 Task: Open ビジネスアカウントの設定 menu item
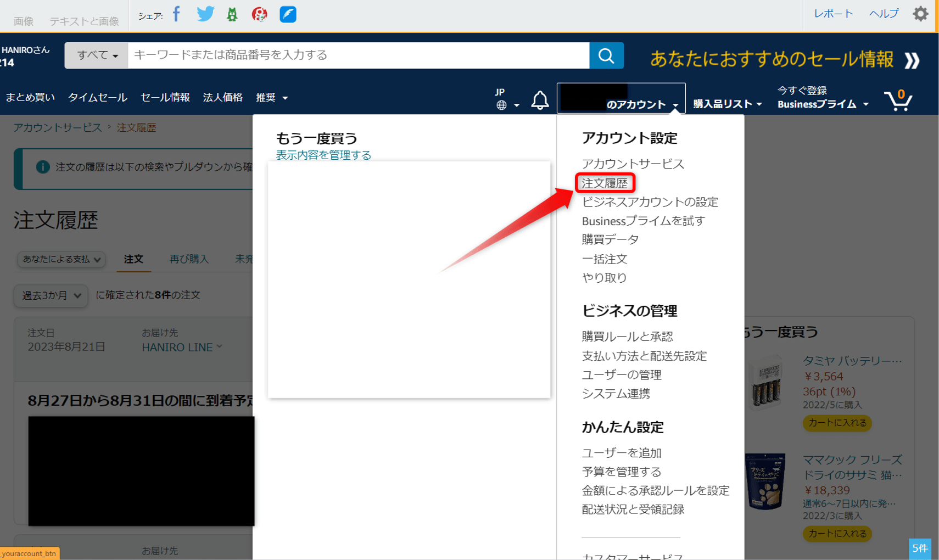650,202
